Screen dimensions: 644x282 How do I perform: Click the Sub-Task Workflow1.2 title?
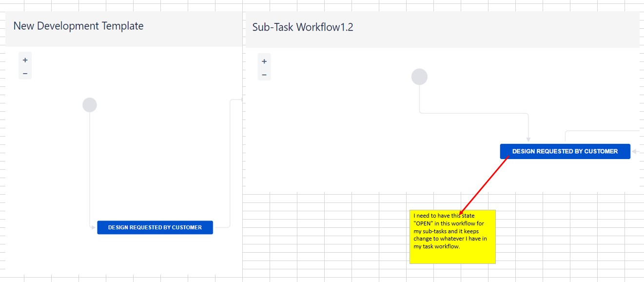tap(302, 27)
